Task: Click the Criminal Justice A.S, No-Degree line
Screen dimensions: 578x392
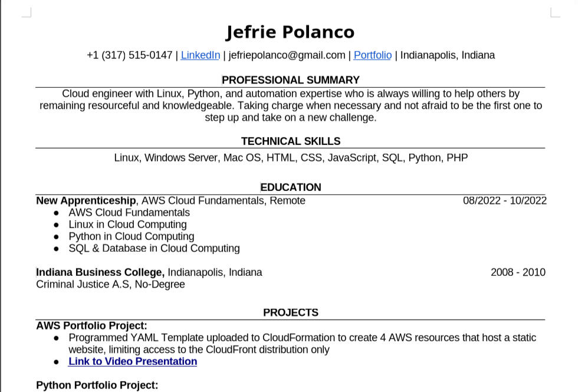Action: [110, 284]
